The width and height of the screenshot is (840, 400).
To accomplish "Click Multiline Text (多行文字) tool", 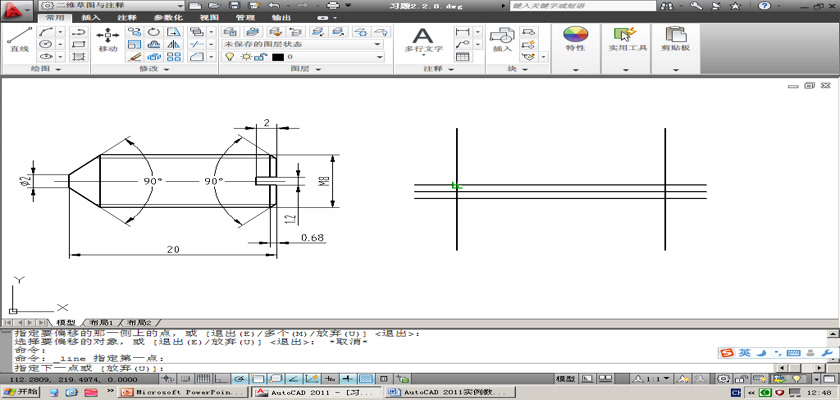I will pos(423,41).
